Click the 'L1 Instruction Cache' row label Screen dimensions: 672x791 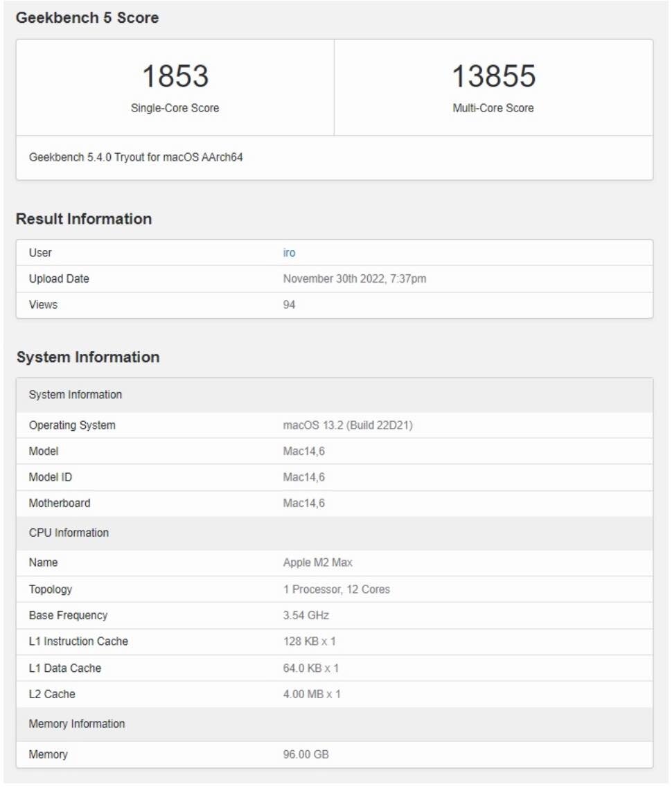[x=79, y=641]
